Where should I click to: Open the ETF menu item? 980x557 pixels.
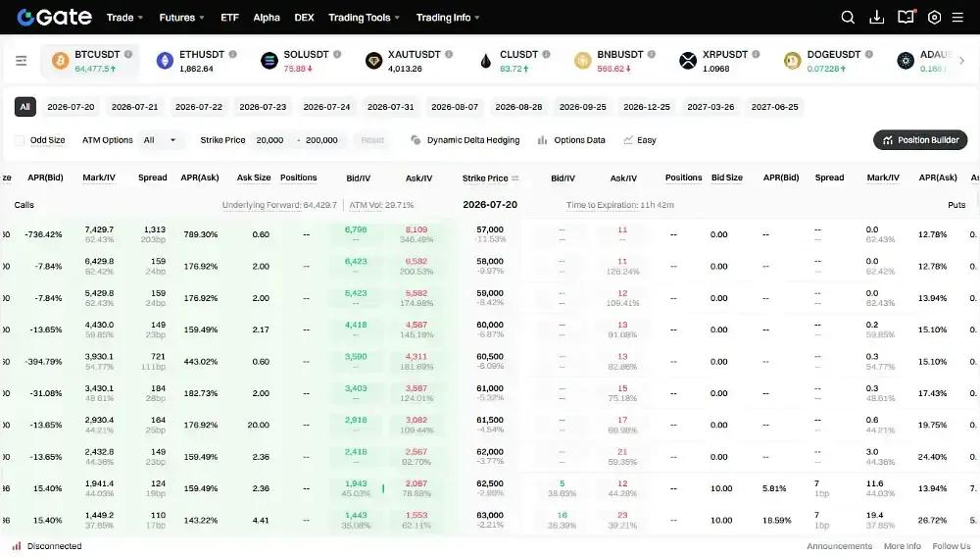pos(229,18)
